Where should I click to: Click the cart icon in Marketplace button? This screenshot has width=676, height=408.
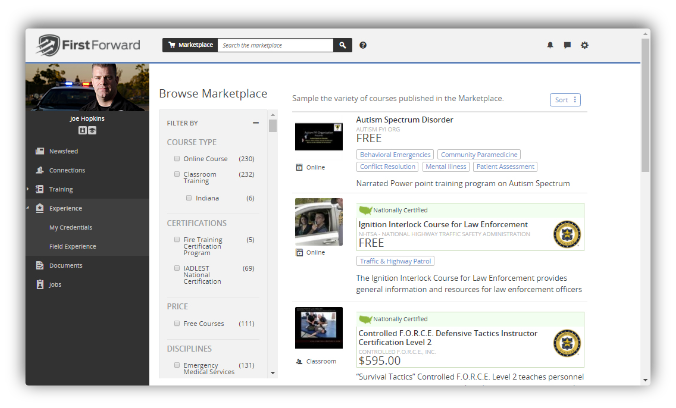172,45
